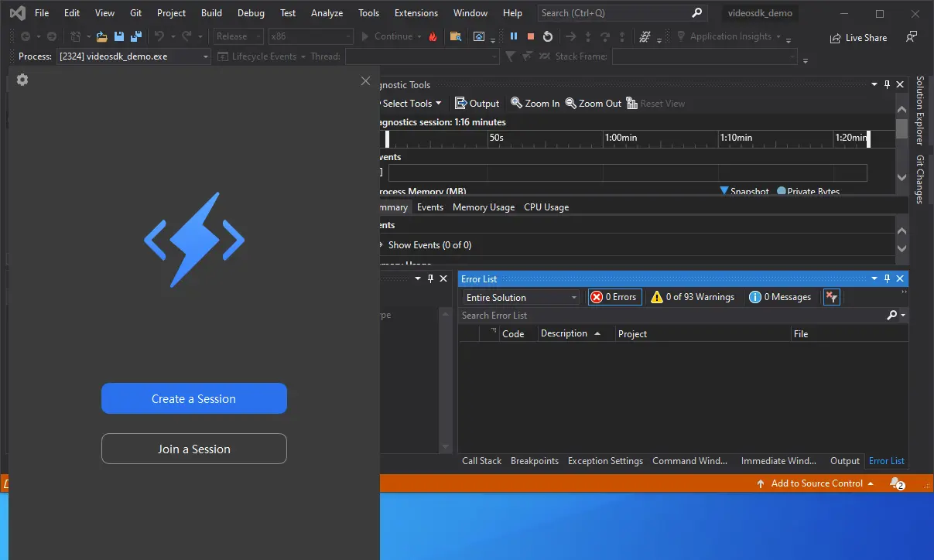Open the Select Tools dropdown
Screen dimensions: 934x560
tap(410, 103)
